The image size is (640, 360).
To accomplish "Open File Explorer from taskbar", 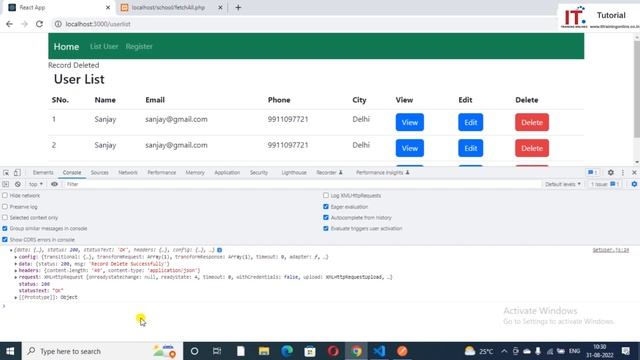I will point(264,351).
